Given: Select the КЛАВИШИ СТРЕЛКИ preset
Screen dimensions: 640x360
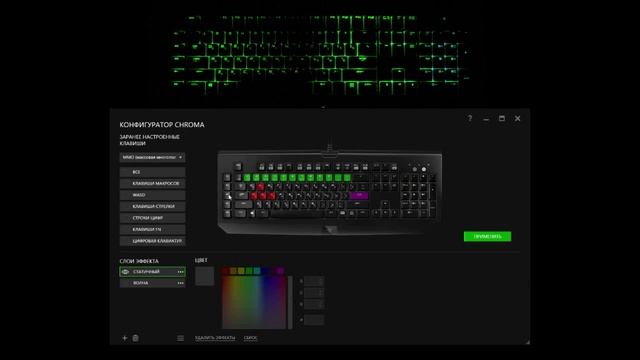Looking at the screenshot, I should tap(152, 206).
